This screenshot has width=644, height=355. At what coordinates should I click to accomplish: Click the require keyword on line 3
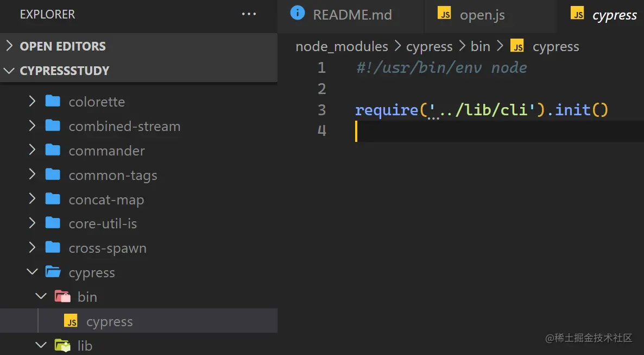(x=387, y=110)
